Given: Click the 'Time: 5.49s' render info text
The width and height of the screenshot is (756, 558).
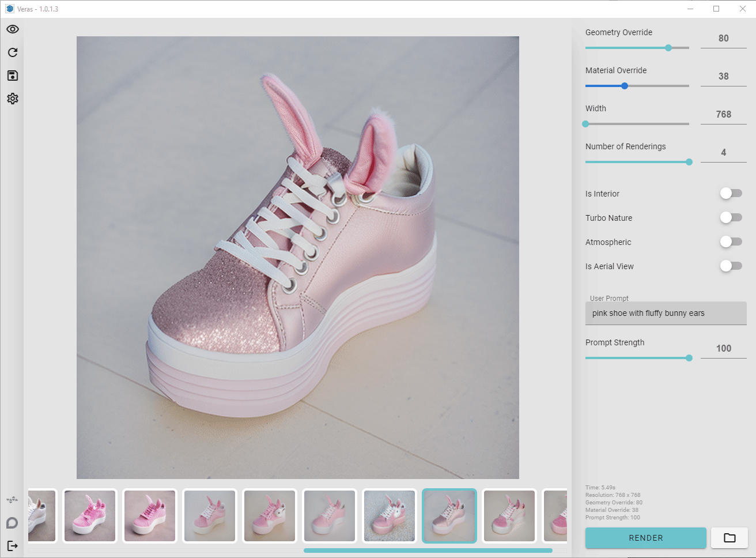Looking at the screenshot, I should pyautogui.click(x=600, y=488).
